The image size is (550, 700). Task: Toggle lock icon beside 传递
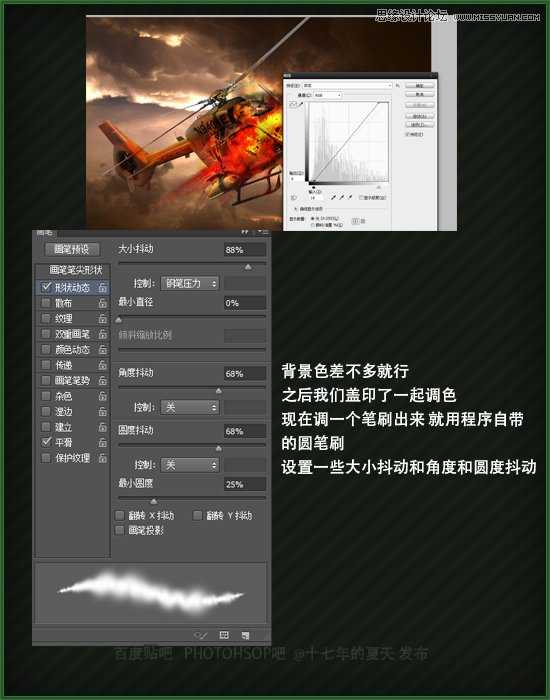[103, 365]
